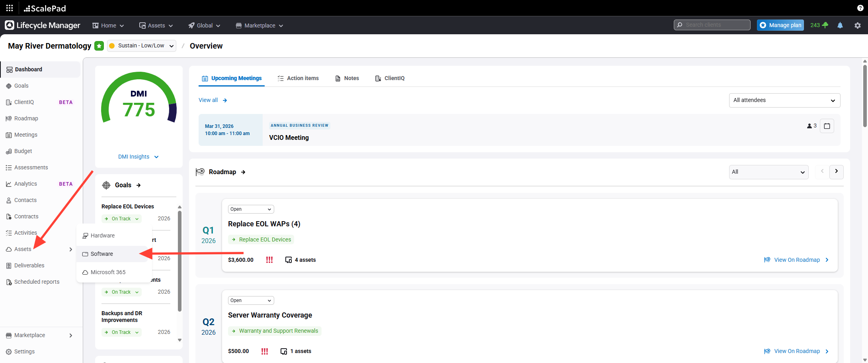The image size is (868, 363).
Task: Click the notification bell icon
Action: tap(840, 25)
